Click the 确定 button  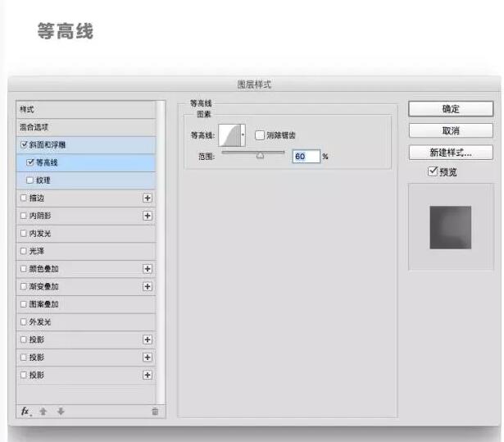click(451, 109)
